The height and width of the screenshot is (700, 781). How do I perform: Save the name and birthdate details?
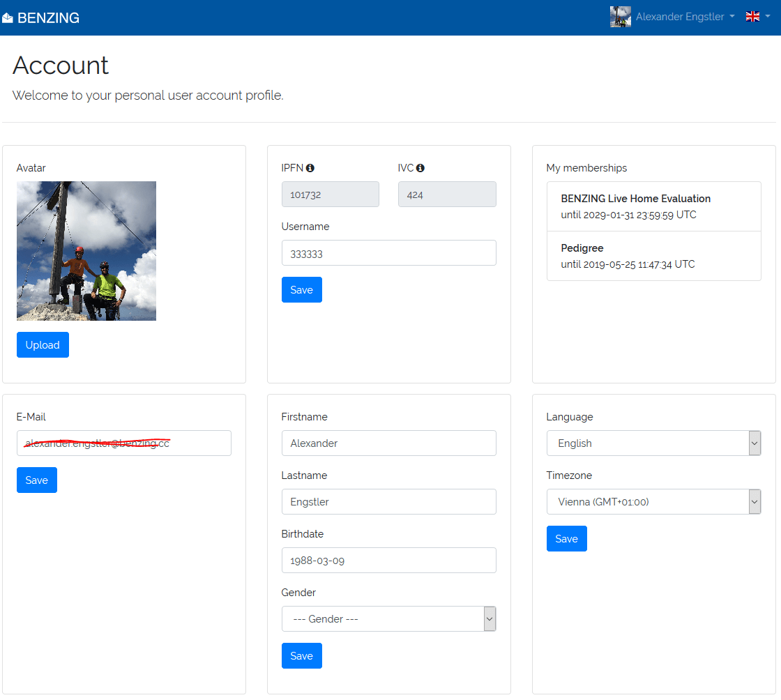[302, 655]
